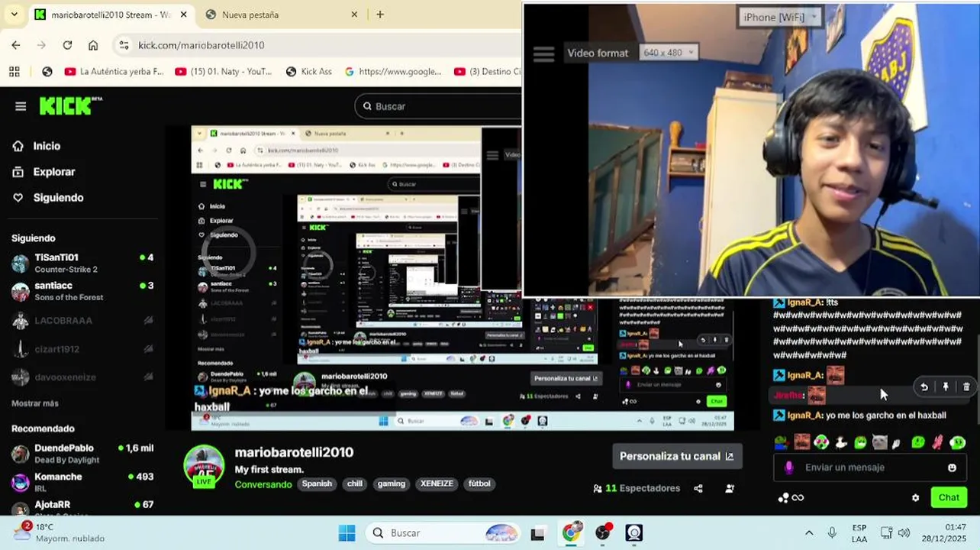Screen dimensions: 980x550
Task: Pick the white cat emote in quick bar
Action: pos(879,442)
